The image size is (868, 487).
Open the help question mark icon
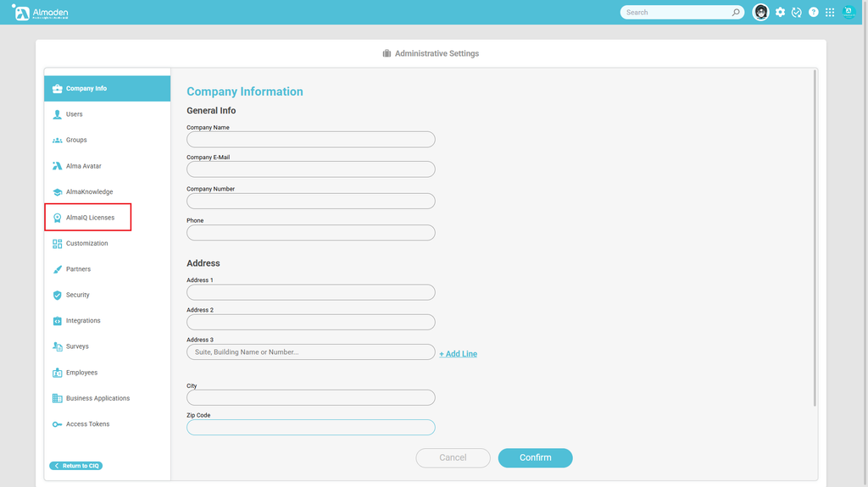click(x=813, y=12)
